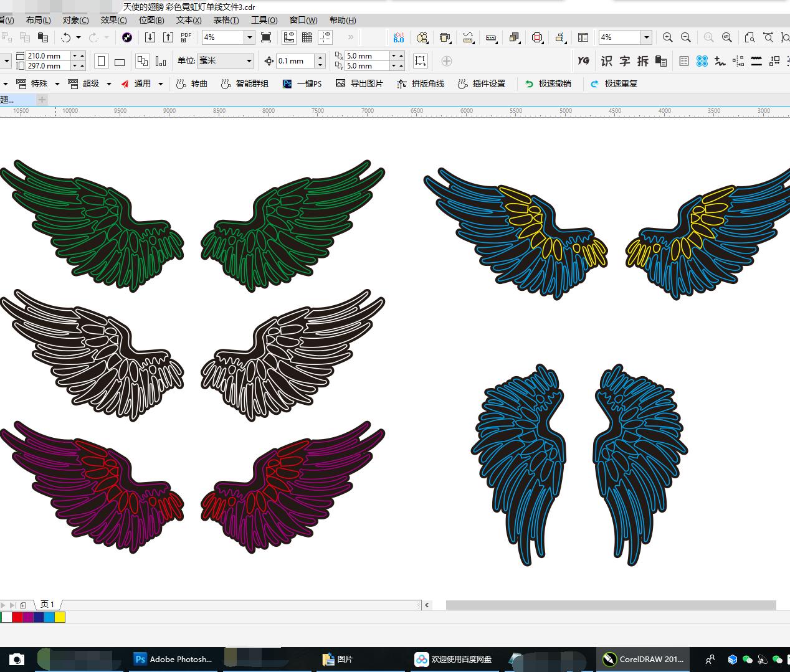This screenshot has height=672, width=790.
Task: Toggle the show grid button
Action: pos(307,37)
